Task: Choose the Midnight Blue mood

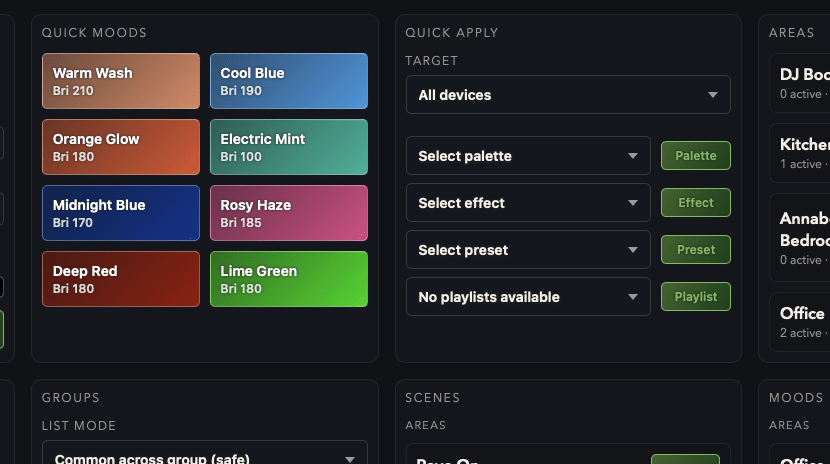Action: tap(121, 213)
